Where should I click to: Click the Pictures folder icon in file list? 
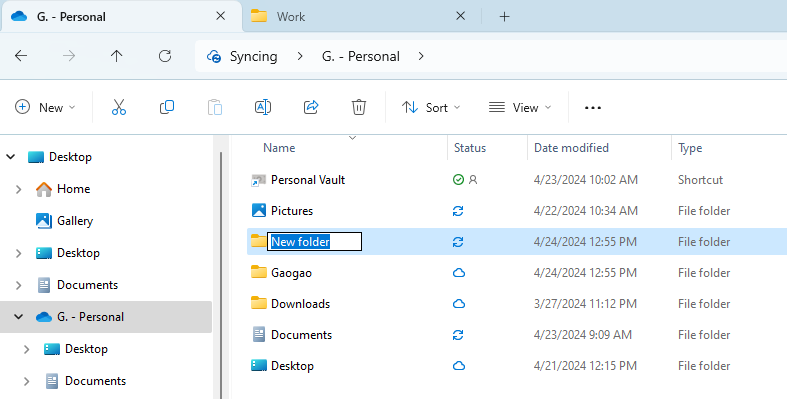(258, 210)
